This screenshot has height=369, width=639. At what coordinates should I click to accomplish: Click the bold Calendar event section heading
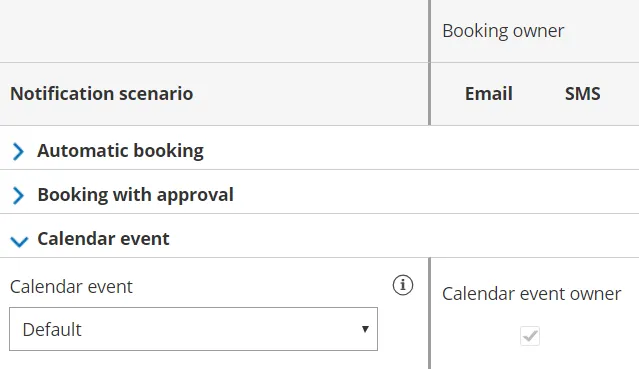pos(104,239)
